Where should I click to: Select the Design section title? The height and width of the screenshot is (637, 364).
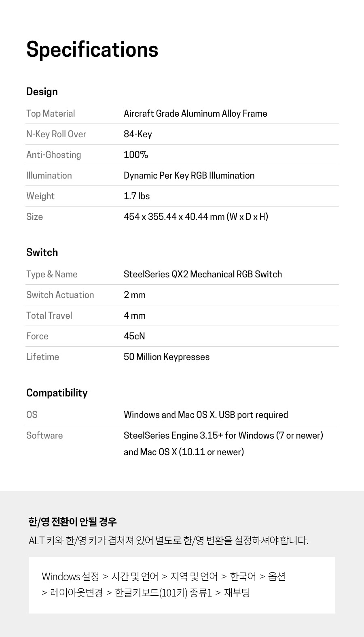[x=42, y=92]
